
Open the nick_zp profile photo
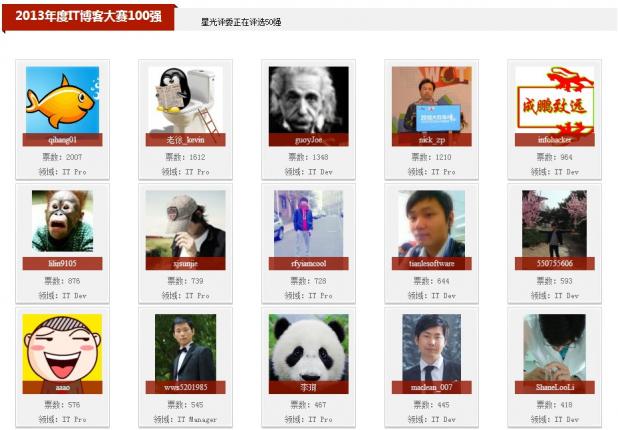pyautogui.click(x=432, y=100)
